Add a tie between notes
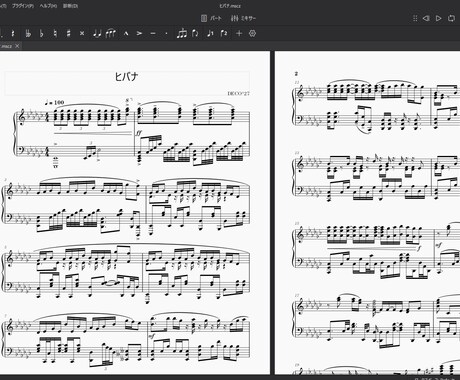The height and width of the screenshot is (380, 460). pyautogui.click(x=97, y=33)
